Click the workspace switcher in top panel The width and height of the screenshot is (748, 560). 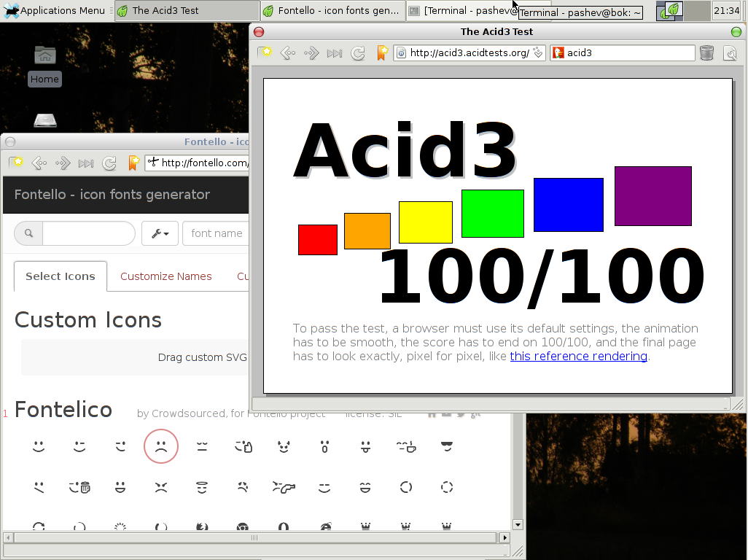pos(682,10)
